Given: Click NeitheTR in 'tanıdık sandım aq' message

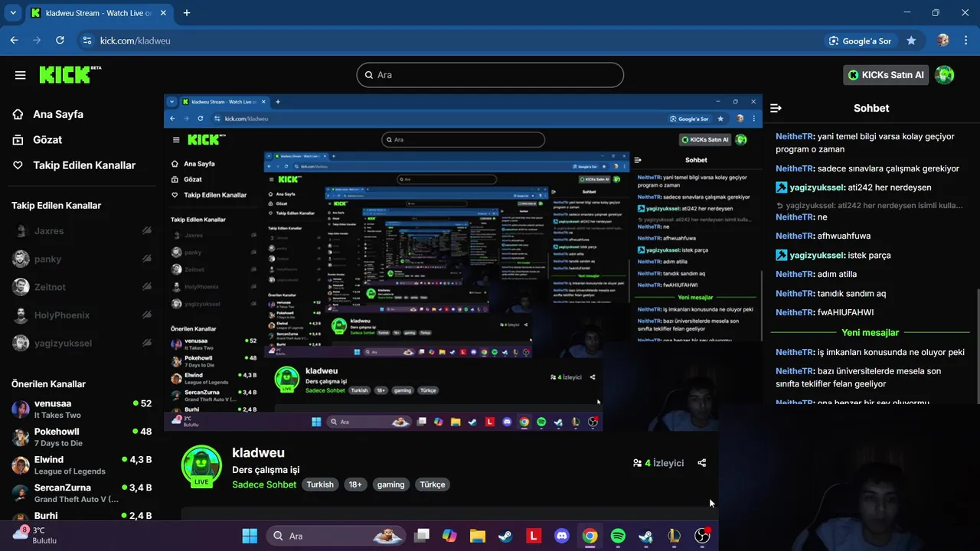Looking at the screenshot, I should coord(795,293).
